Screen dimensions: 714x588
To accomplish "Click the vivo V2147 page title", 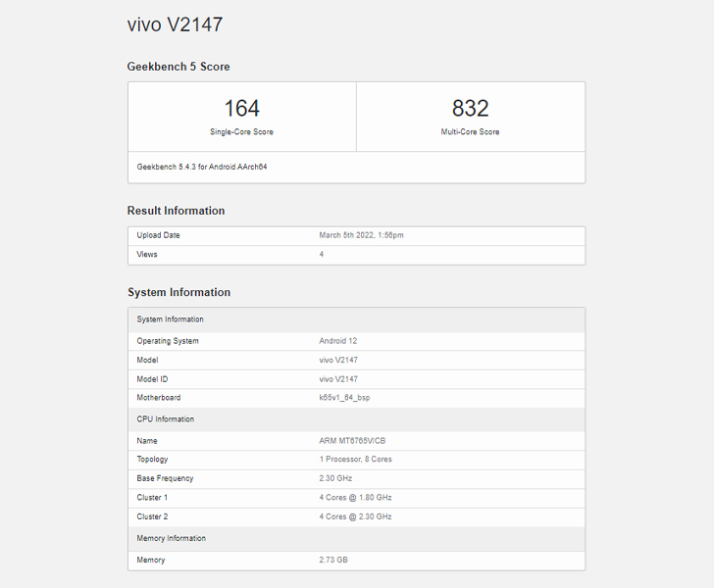I will (x=175, y=24).
